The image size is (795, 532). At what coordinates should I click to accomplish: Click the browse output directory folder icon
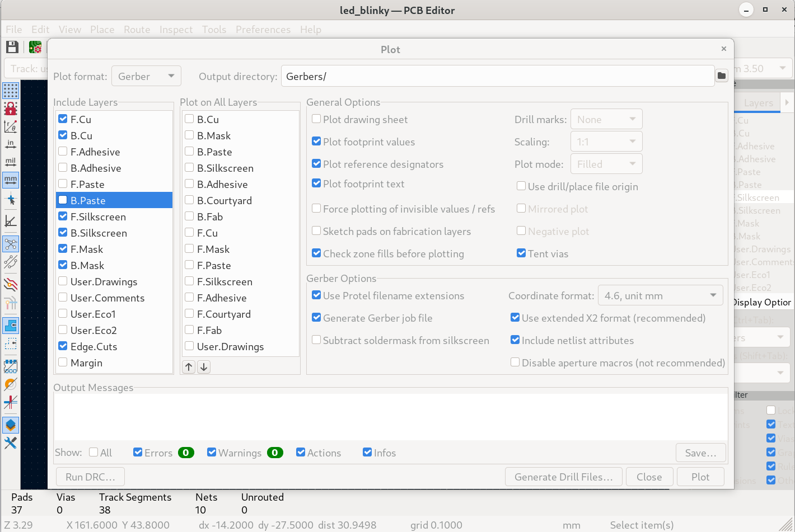click(x=722, y=76)
